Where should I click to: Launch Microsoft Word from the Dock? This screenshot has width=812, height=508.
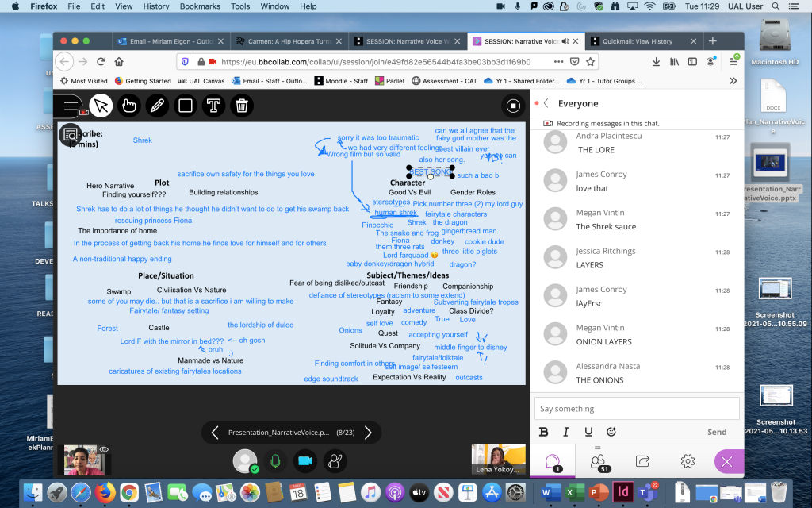(550, 492)
